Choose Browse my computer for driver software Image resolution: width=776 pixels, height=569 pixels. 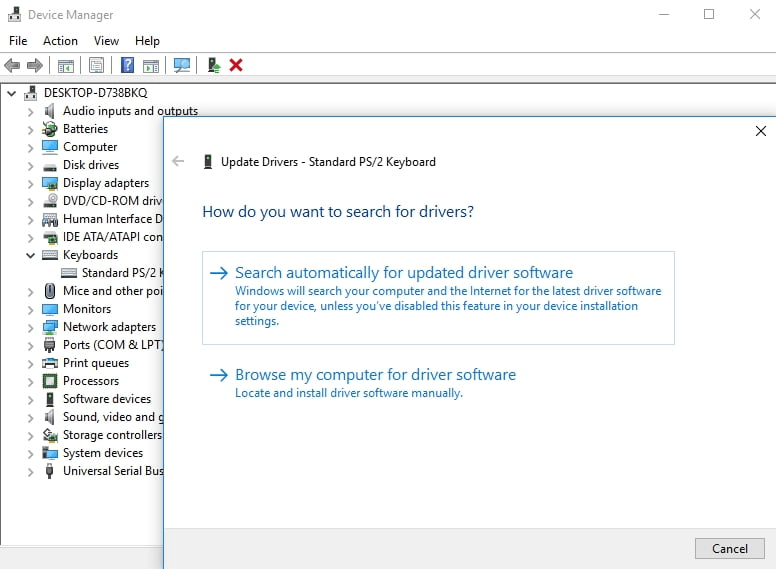[375, 375]
